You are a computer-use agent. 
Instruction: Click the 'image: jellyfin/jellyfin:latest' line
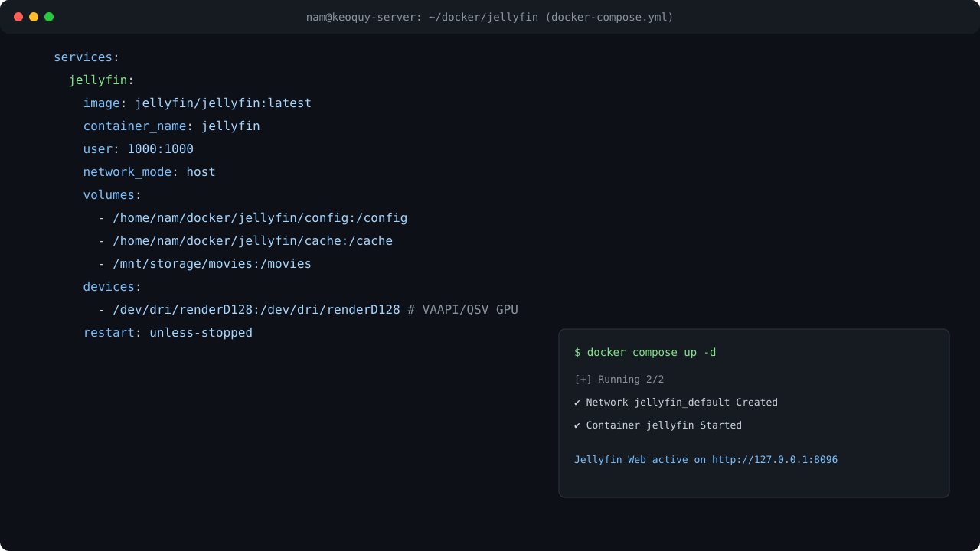pos(198,103)
